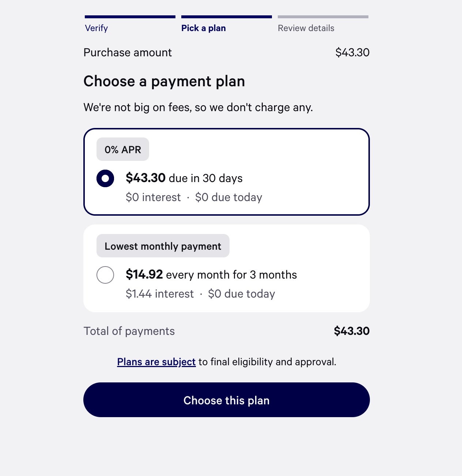Open the 'Plans are subject' link

[x=156, y=362]
